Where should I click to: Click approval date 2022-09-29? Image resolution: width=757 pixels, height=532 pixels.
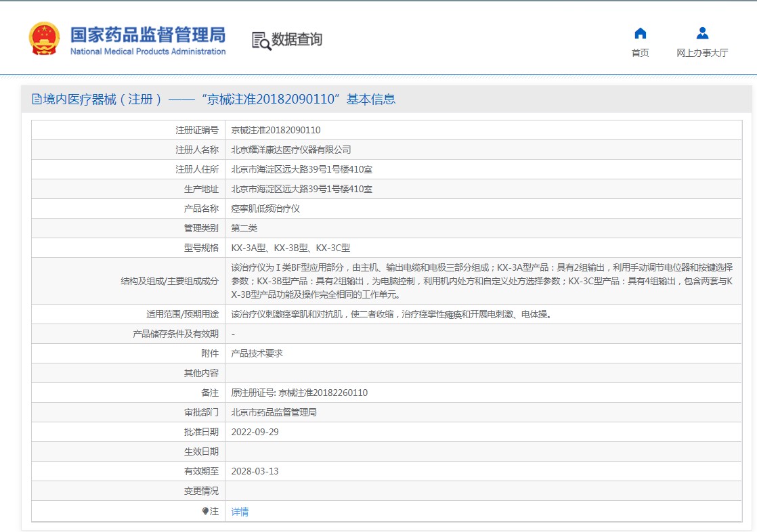255,432
